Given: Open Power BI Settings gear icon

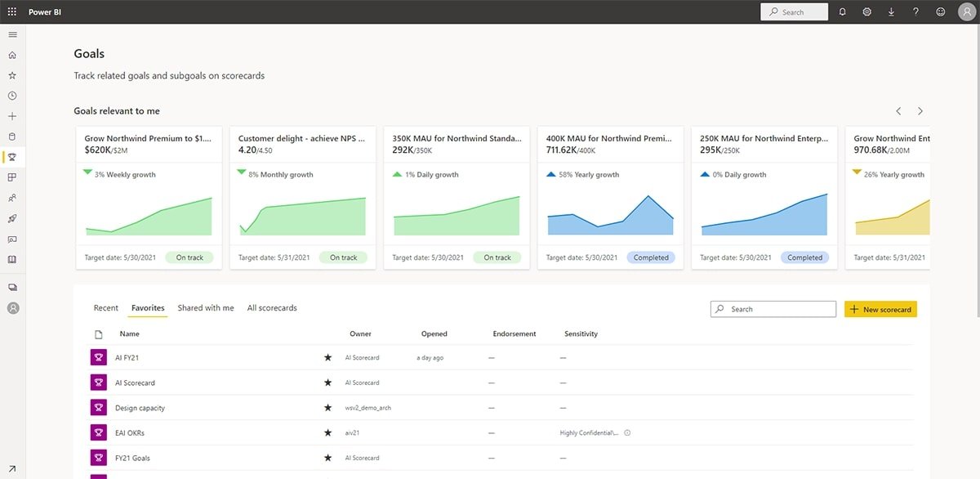Looking at the screenshot, I should (866, 11).
